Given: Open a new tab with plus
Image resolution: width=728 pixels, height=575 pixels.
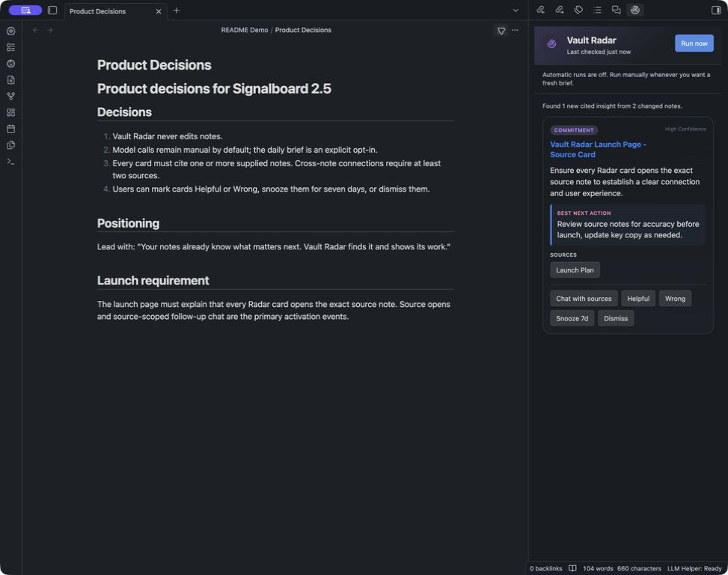Looking at the screenshot, I should [177, 10].
